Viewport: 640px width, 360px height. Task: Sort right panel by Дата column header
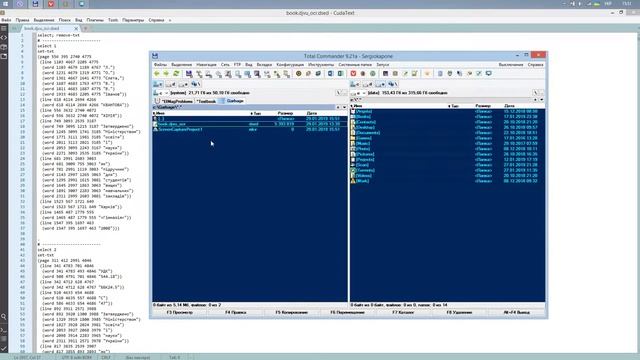click(509, 106)
